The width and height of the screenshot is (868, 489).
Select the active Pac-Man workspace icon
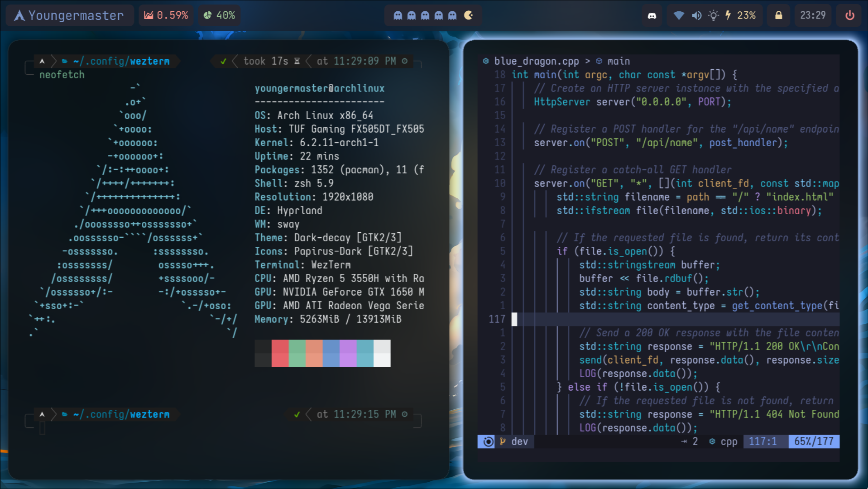[x=469, y=15]
